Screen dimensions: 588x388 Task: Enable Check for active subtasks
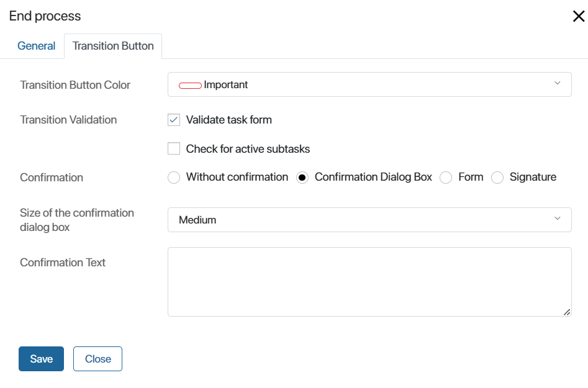[x=174, y=148]
